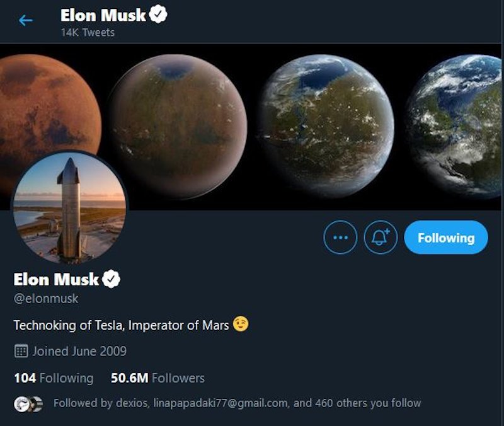
Task: Open the Starship profile picture
Action: [69, 207]
